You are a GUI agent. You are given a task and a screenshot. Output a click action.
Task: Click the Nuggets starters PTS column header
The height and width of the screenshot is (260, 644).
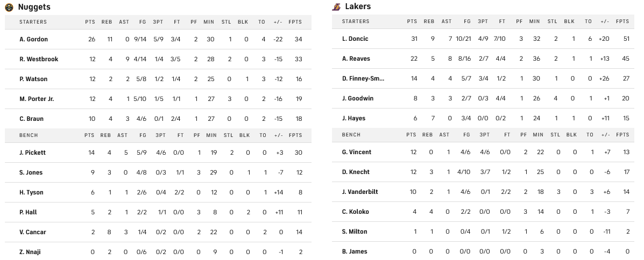pos(90,22)
